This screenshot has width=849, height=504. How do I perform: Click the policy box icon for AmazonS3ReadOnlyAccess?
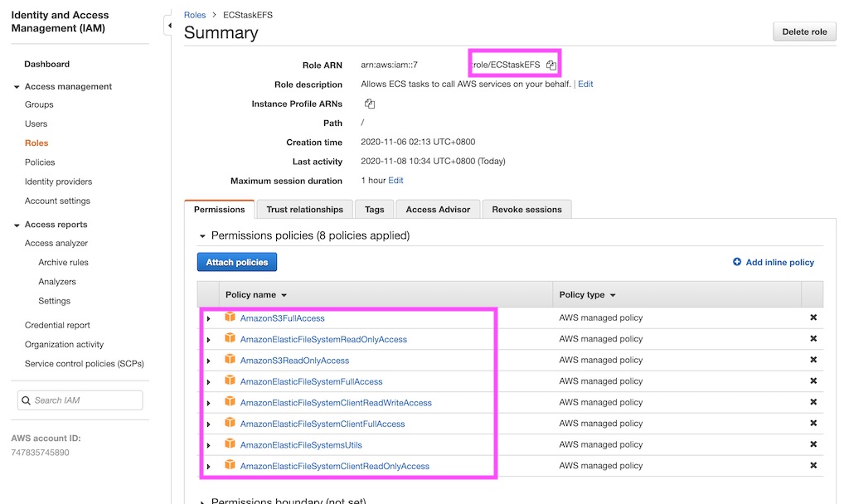[x=230, y=359]
